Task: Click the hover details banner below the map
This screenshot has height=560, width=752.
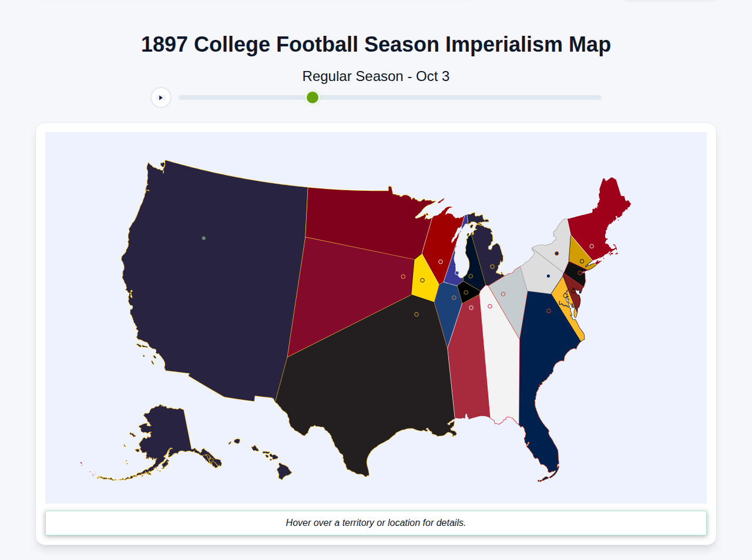Action: pos(376,522)
